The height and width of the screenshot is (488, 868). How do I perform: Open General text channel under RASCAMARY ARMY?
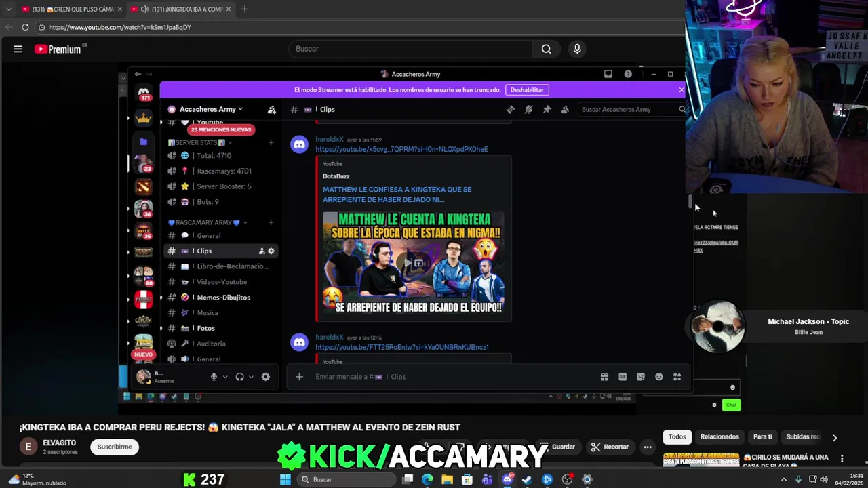click(x=220, y=235)
